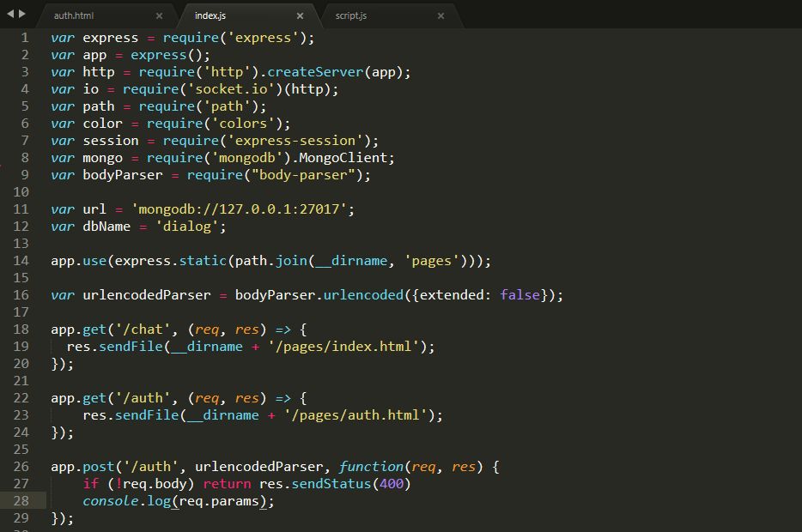Viewport: 802px width, 532px height.
Task: Click 'post' method on line 26
Action: pyautogui.click(x=99, y=467)
